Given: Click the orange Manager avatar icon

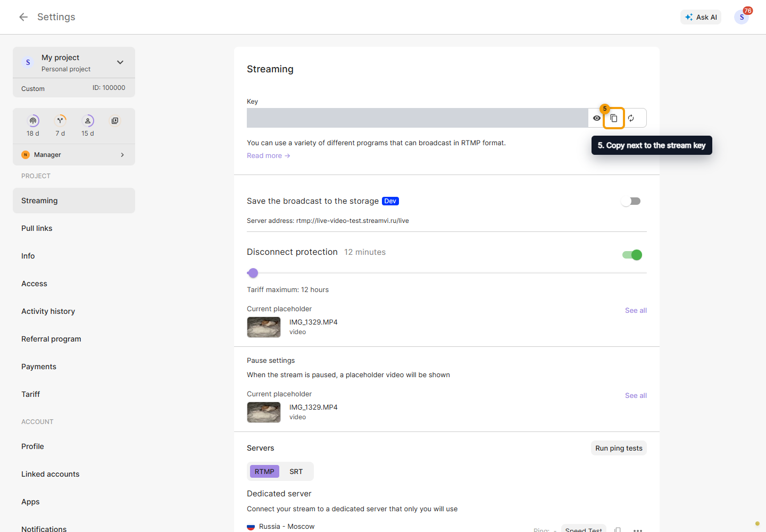Looking at the screenshot, I should (x=26, y=155).
